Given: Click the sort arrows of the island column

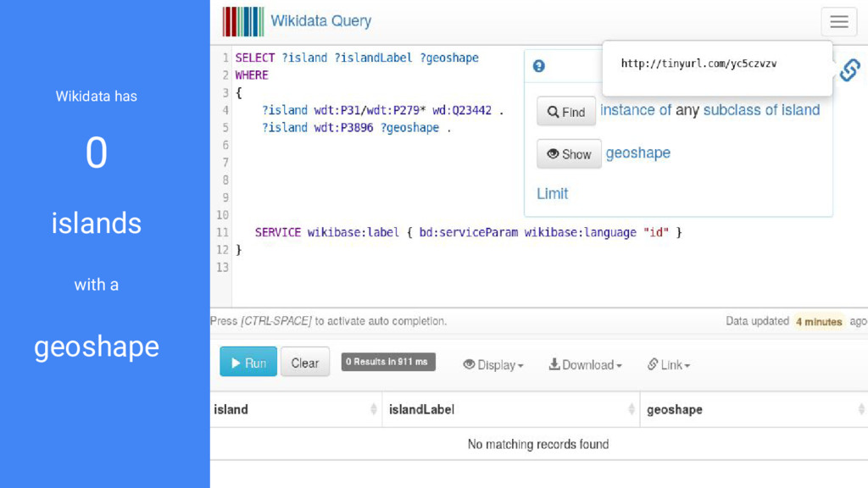Looking at the screenshot, I should [374, 409].
